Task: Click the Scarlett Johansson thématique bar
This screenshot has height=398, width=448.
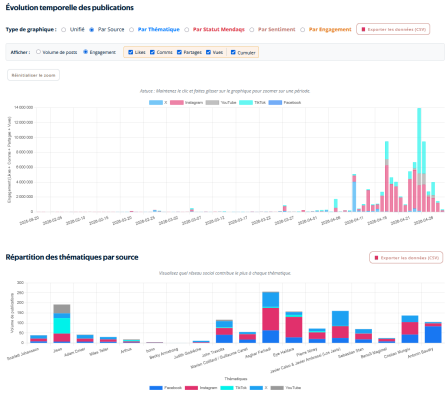Action: click(38, 339)
